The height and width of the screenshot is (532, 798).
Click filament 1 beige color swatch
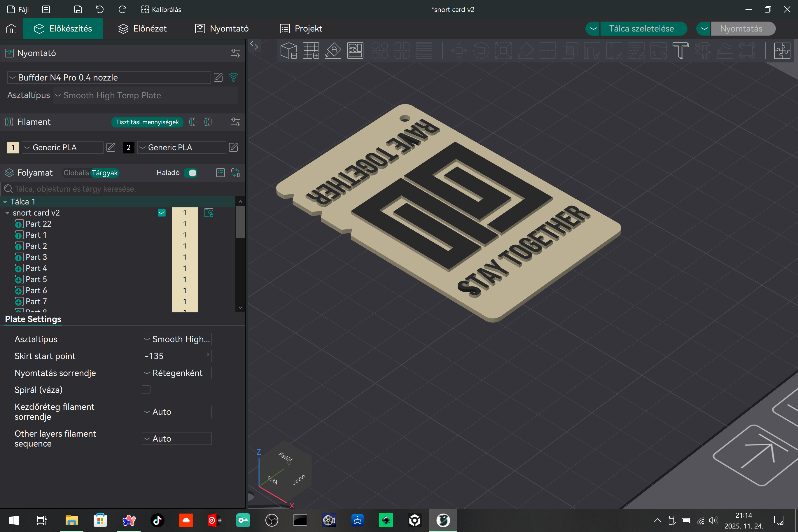click(x=13, y=147)
